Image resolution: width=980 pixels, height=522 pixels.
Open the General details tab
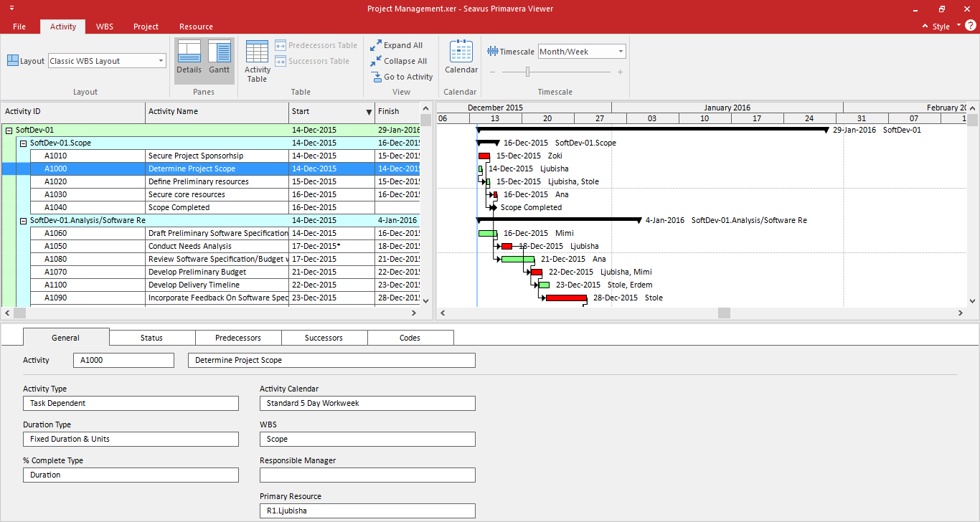[66, 338]
